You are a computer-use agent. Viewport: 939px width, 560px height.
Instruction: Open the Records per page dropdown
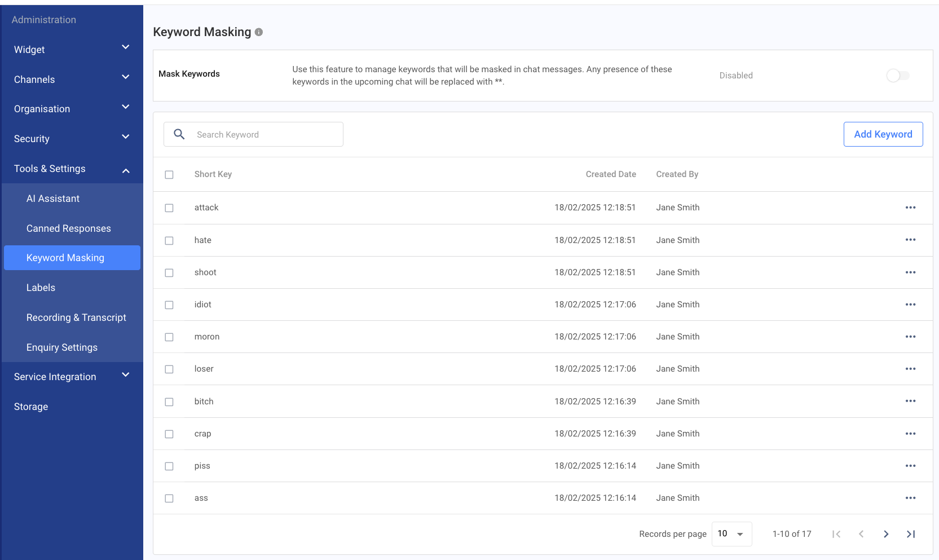point(731,534)
